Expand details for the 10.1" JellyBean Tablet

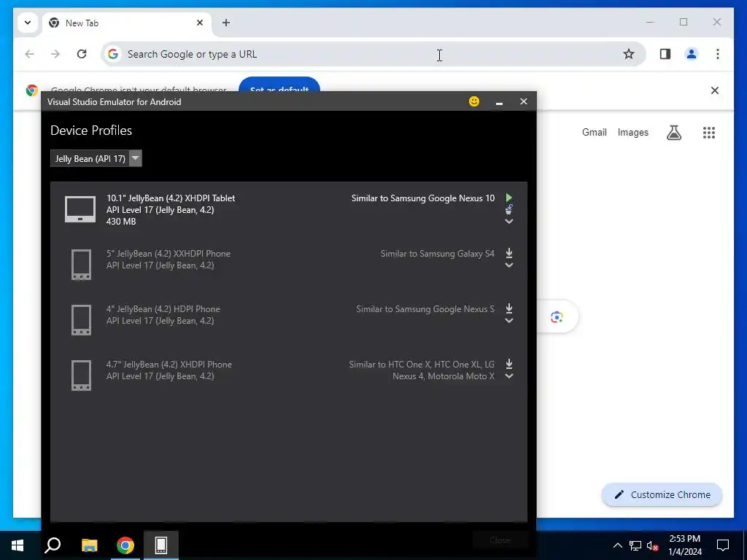pyautogui.click(x=508, y=222)
